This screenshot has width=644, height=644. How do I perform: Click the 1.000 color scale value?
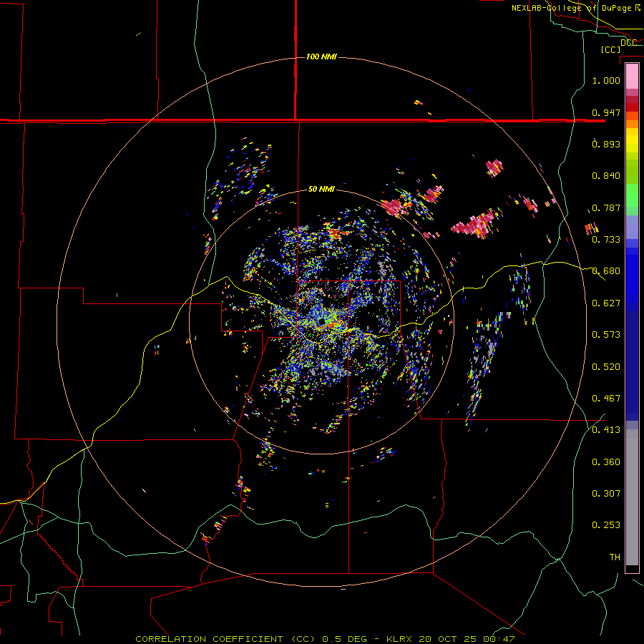point(606,80)
